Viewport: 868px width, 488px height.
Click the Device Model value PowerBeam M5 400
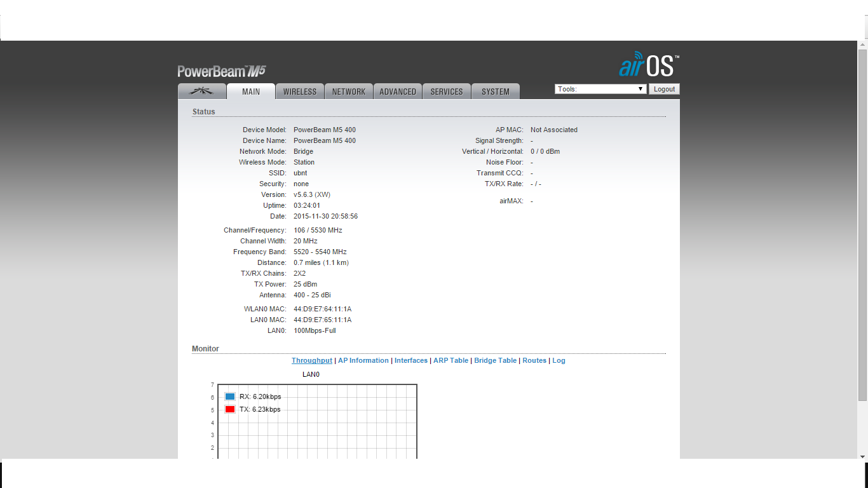pos(325,130)
